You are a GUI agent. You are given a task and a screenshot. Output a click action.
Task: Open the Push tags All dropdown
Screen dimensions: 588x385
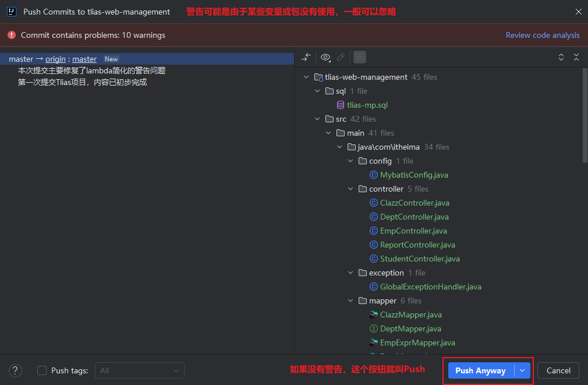tap(140, 371)
